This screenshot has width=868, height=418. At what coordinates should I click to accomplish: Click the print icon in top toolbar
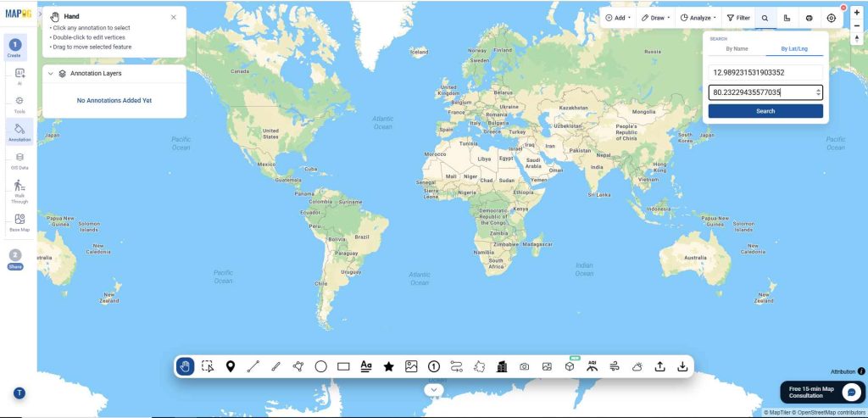tap(810, 18)
